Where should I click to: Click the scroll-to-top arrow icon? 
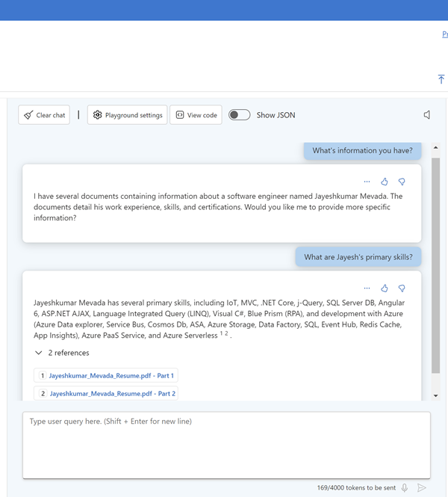pos(441,79)
